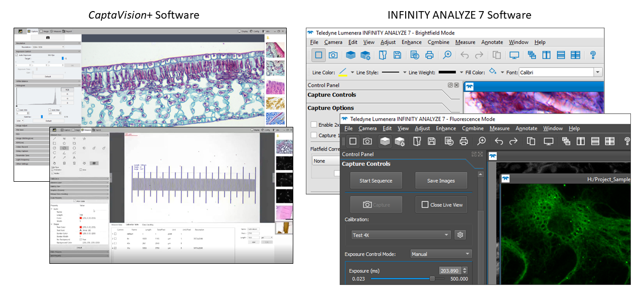Screen dimensions: 644x294
Task: Click scroll-up arrow in Fluorescence Control Panel
Action: [481, 175]
